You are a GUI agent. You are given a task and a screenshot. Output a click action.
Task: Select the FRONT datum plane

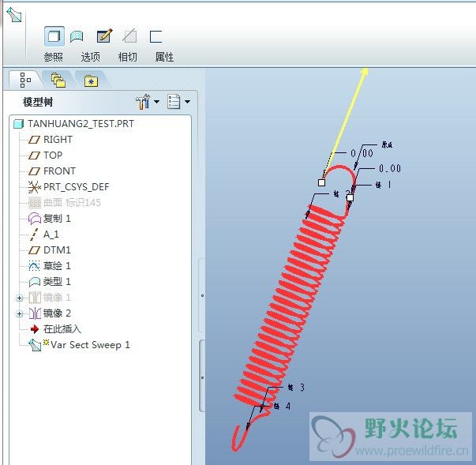pyautogui.click(x=59, y=171)
